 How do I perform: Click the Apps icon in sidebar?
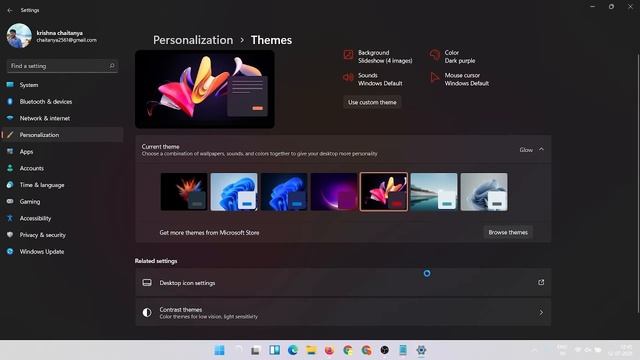10,151
